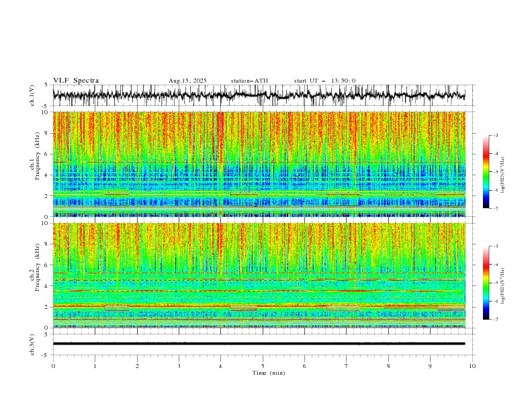Screen dimensions: 532x411
Task: Click the 'station=ATH' label
Action: coord(249,81)
